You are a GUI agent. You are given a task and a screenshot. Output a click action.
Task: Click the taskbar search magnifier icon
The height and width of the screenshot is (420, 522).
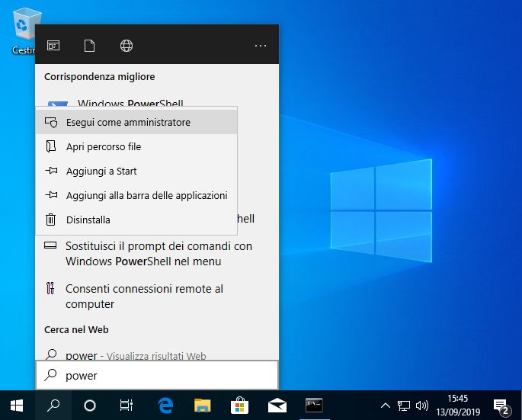click(x=53, y=406)
